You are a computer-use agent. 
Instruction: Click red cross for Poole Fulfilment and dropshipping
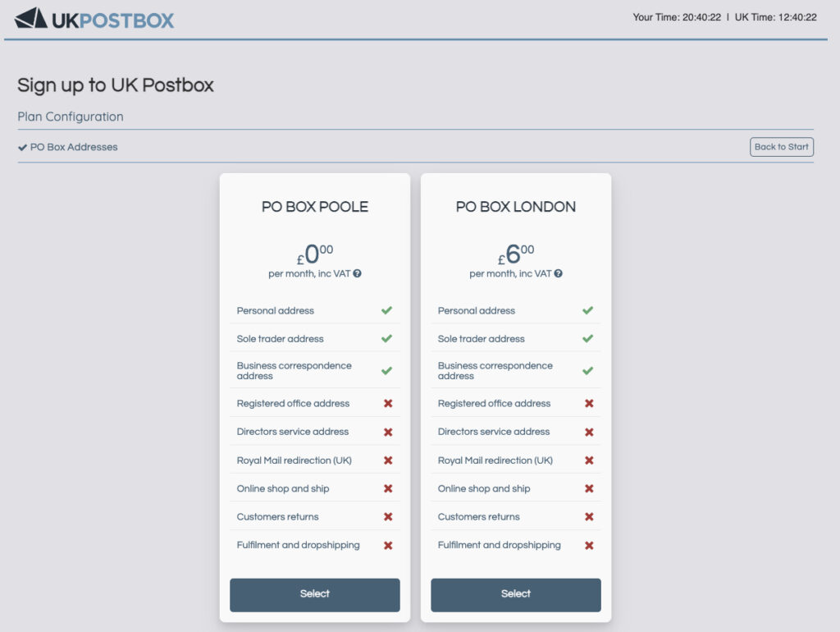[x=388, y=545]
